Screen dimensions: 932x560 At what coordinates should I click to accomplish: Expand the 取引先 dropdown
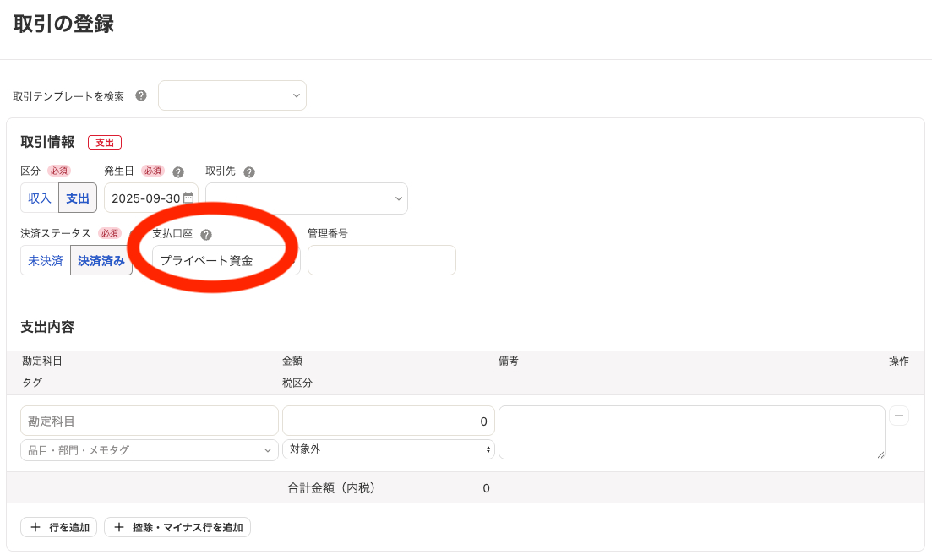[x=307, y=198]
